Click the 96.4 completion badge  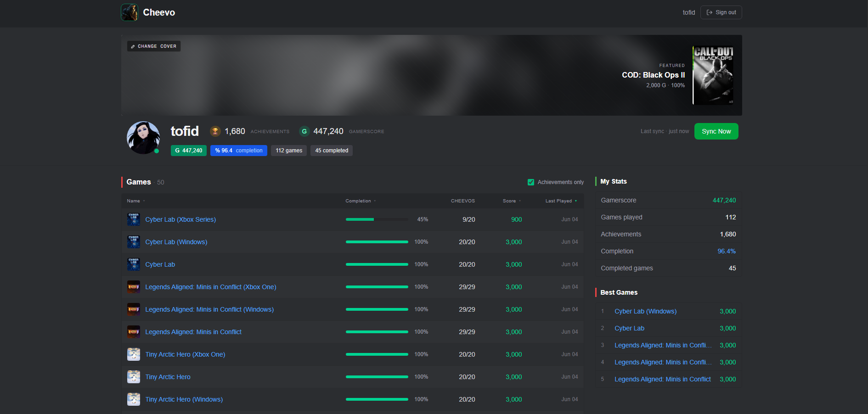[x=239, y=151]
